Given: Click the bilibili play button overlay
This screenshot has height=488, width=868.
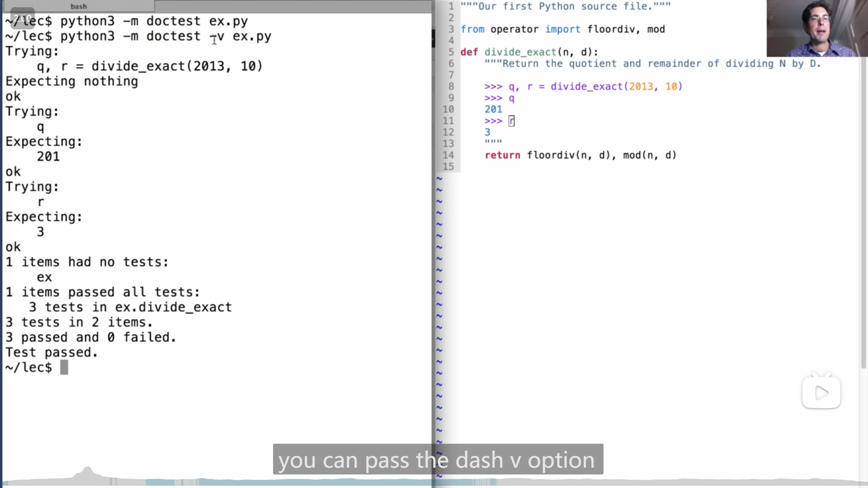Looking at the screenshot, I should click(x=821, y=393).
